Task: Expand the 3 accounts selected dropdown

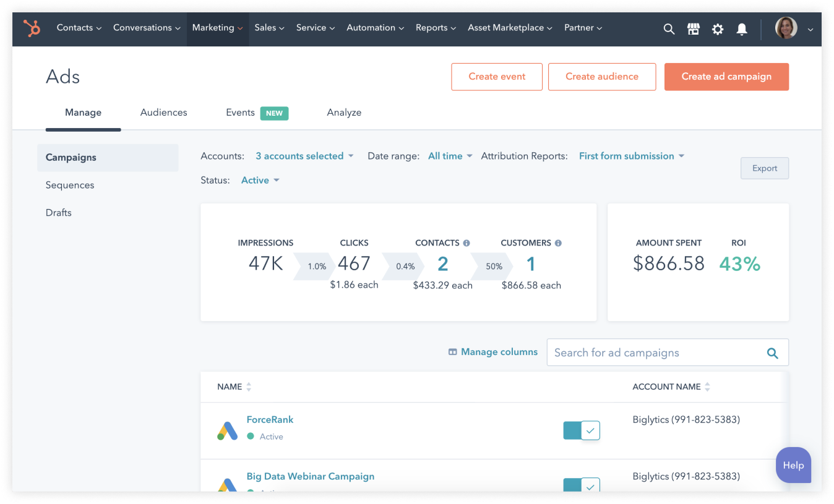Action: pyautogui.click(x=304, y=156)
